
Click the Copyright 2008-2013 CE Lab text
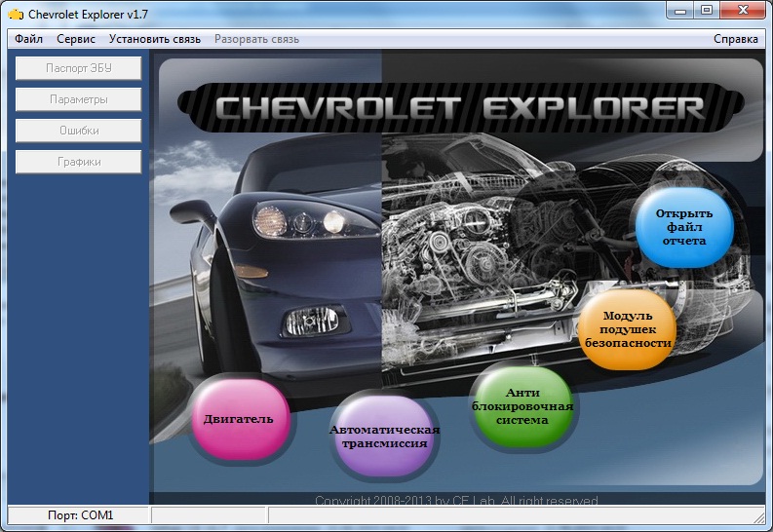point(456,501)
